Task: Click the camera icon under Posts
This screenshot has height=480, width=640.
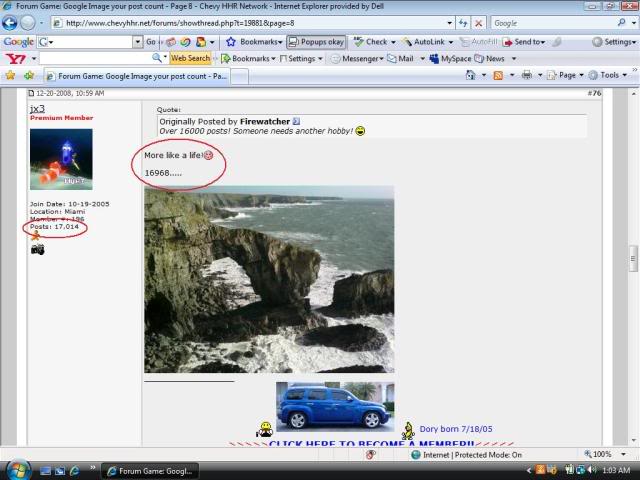Action: [38, 249]
